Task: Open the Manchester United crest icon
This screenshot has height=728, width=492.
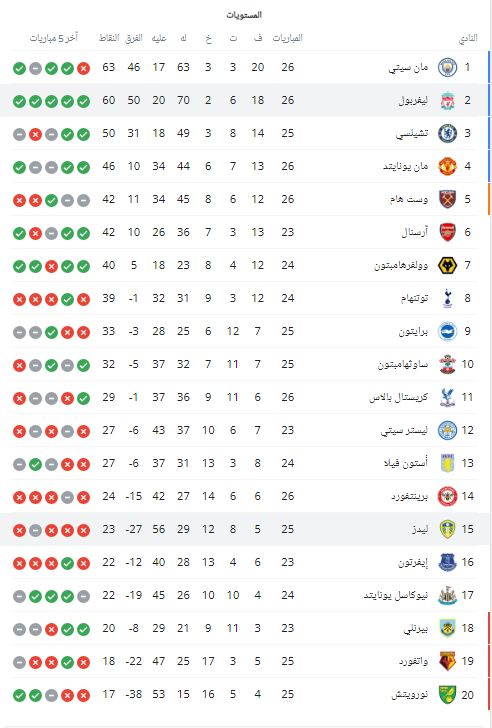Action: point(447,166)
